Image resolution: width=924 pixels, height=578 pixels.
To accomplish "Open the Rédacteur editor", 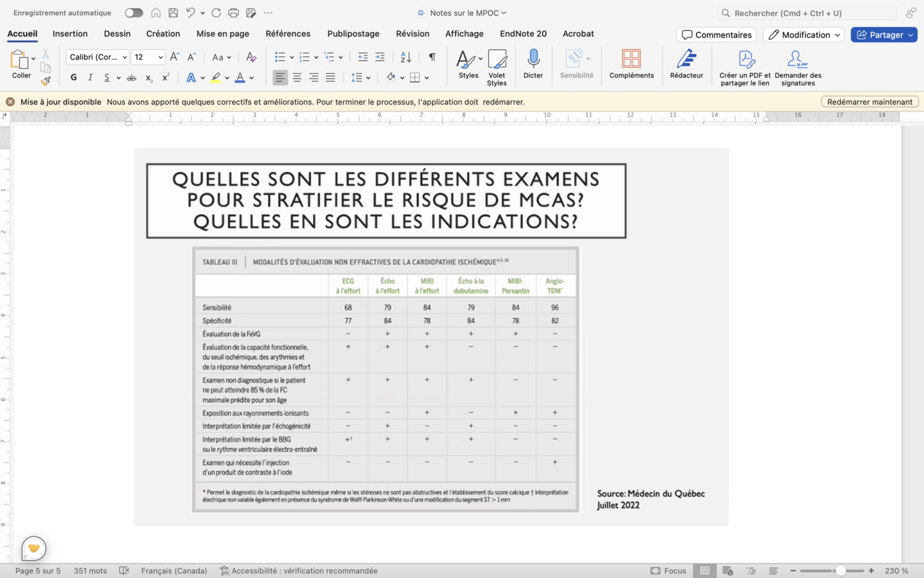I will (686, 64).
